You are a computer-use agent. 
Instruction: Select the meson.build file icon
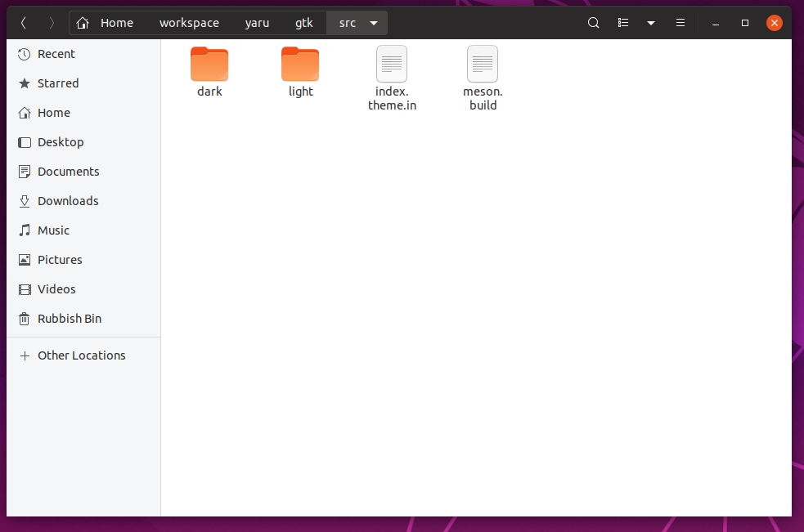[483, 64]
